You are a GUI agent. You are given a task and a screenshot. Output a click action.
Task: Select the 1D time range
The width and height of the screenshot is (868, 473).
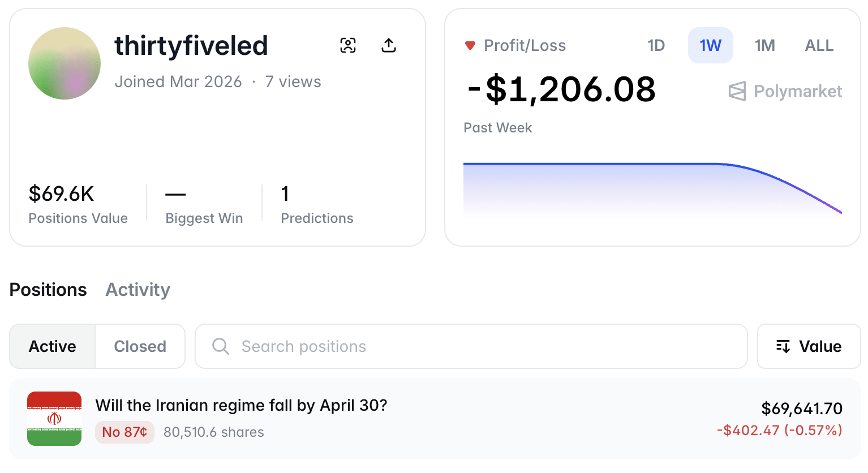click(656, 45)
